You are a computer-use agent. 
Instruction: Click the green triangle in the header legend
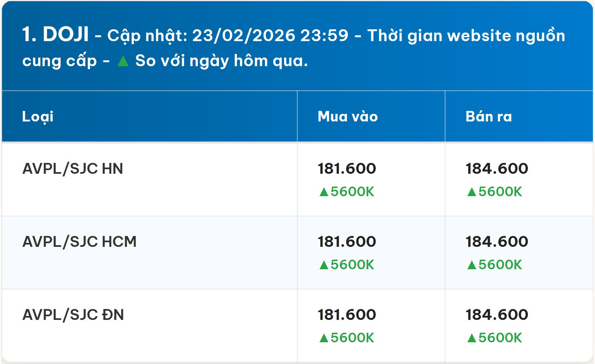point(123,61)
